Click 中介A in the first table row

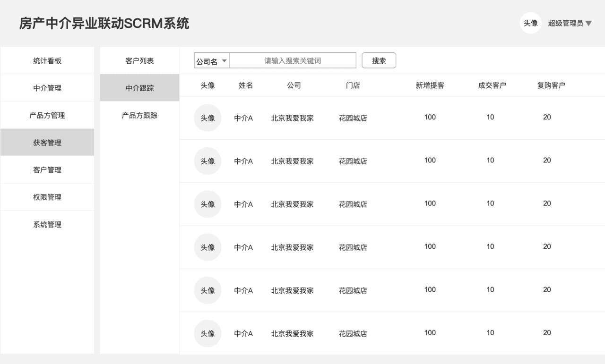(243, 118)
